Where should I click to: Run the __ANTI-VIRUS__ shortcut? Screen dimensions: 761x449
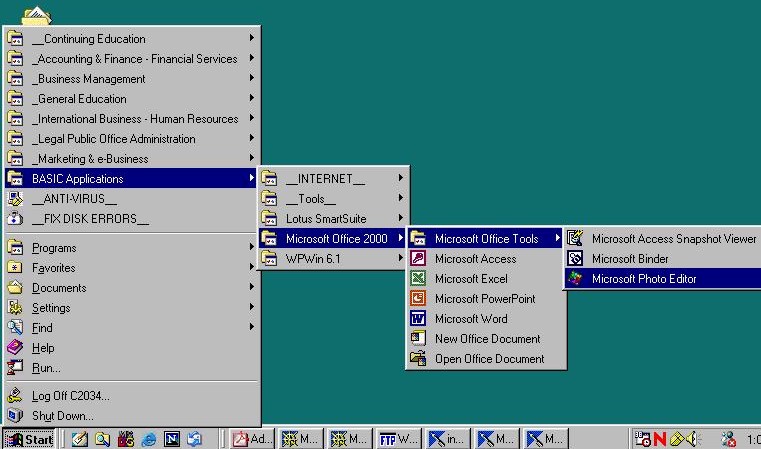[131, 199]
